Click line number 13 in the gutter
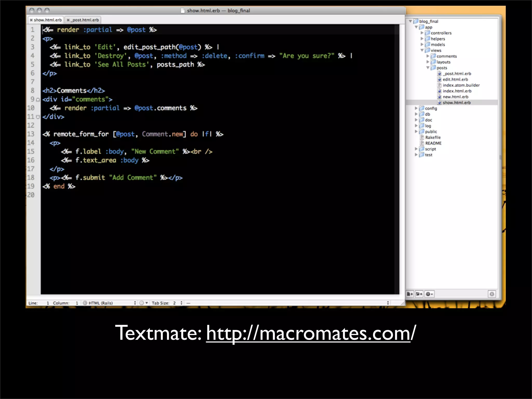Viewport: 532px width, 399px height. [x=31, y=134]
